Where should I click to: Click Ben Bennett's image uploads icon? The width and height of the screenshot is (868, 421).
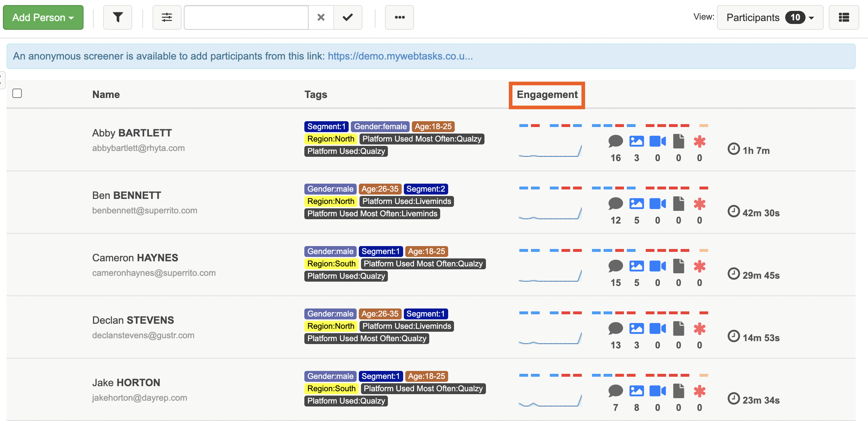tap(636, 204)
